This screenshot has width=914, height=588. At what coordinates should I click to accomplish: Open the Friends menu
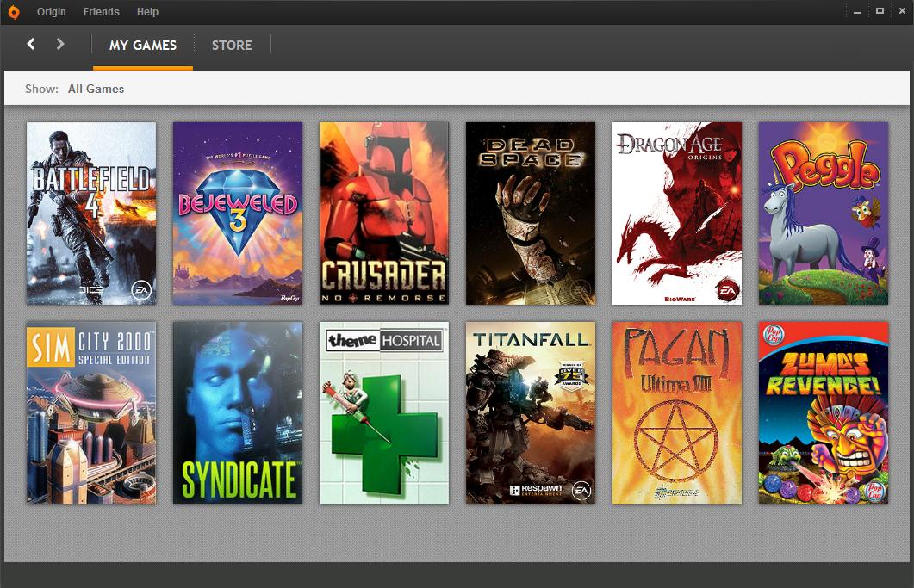(101, 12)
